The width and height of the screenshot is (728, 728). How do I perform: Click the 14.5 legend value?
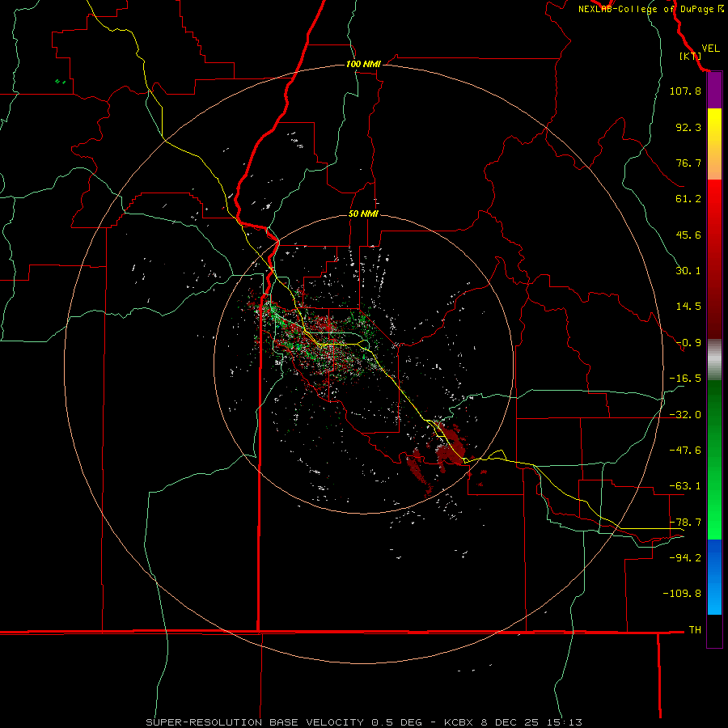[x=688, y=307]
